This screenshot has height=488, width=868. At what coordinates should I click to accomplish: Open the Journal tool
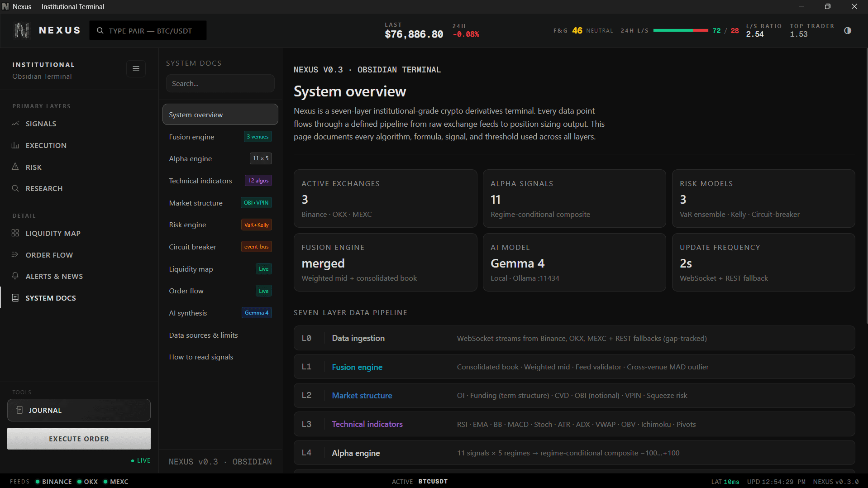(x=79, y=410)
